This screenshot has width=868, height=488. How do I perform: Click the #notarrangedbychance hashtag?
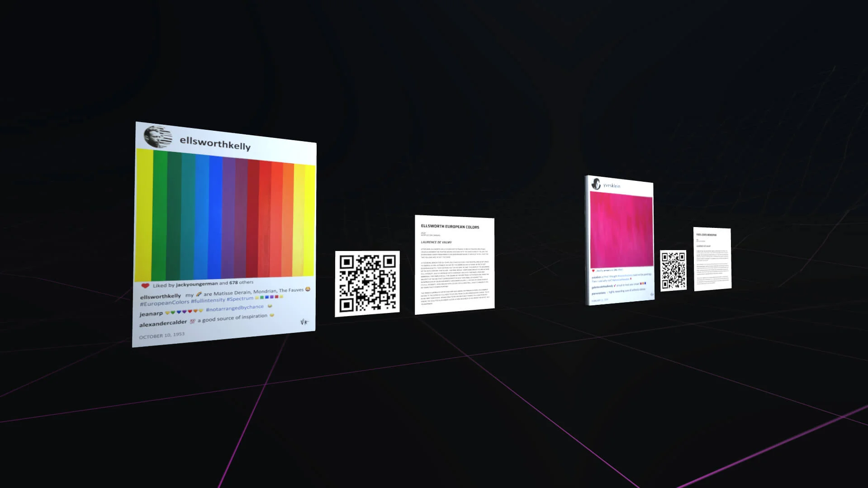(x=235, y=308)
